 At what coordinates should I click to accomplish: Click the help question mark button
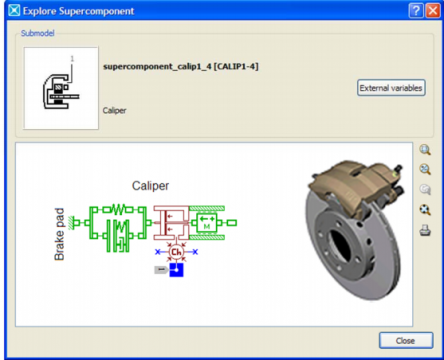click(x=416, y=11)
